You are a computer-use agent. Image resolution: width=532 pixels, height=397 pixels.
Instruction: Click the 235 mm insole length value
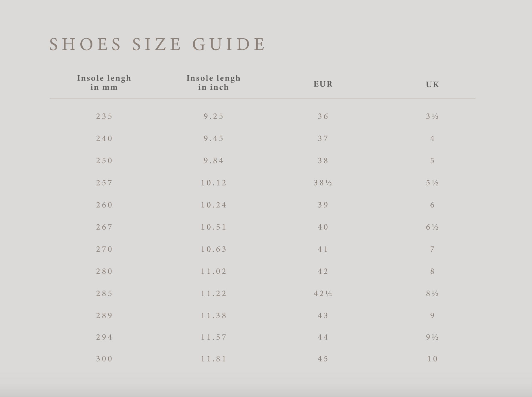pyautogui.click(x=104, y=116)
